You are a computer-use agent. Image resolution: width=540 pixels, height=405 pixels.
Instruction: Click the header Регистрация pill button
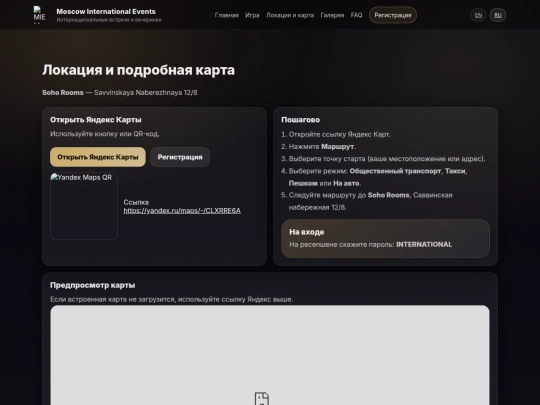point(393,15)
